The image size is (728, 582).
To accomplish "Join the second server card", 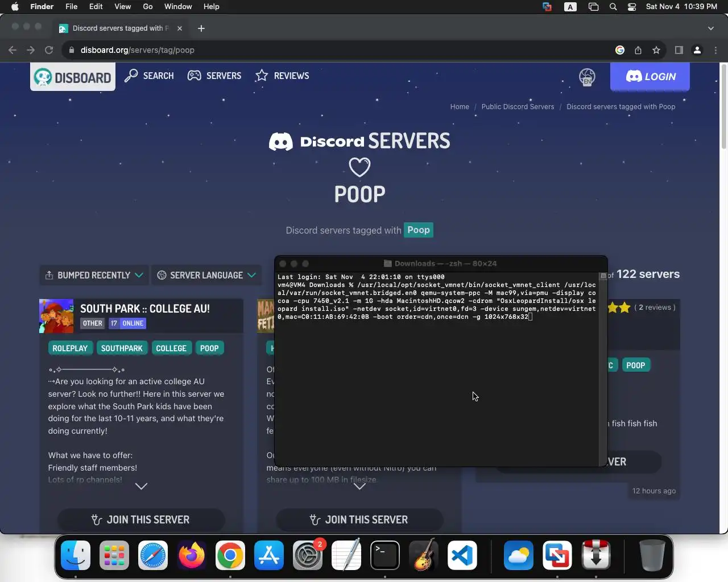I will click(359, 519).
